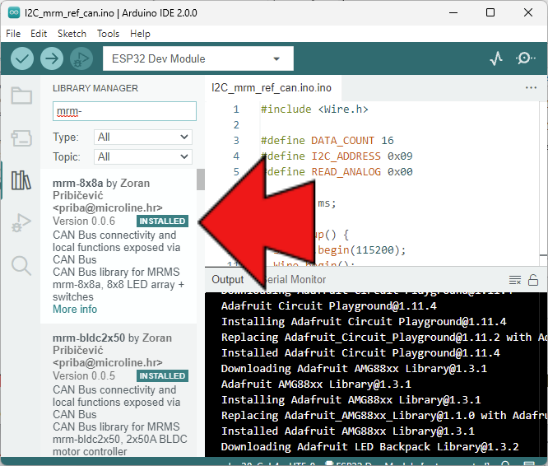This screenshot has height=466, width=548.
Task: Expand the Type filter dropdown
Action: (x=143, y=137)
